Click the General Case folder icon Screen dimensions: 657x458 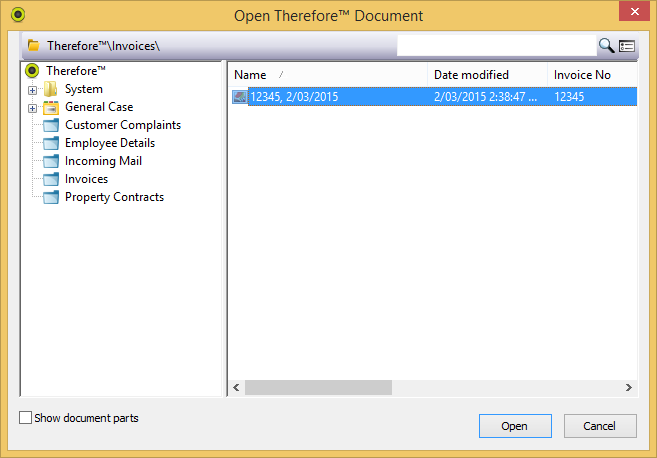(x=50, y=107)
